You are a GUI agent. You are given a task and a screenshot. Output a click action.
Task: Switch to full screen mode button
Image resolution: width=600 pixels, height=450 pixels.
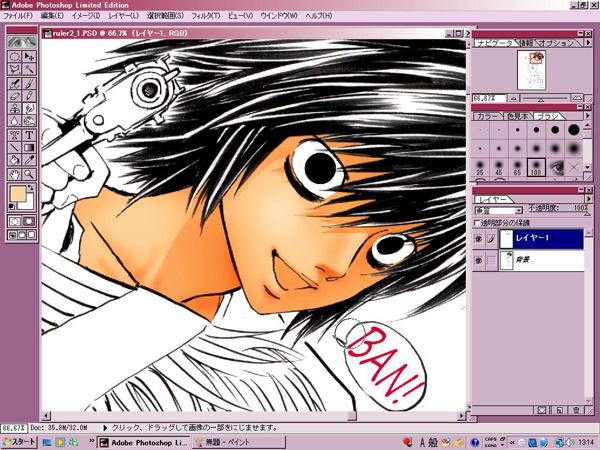point(31,235)
